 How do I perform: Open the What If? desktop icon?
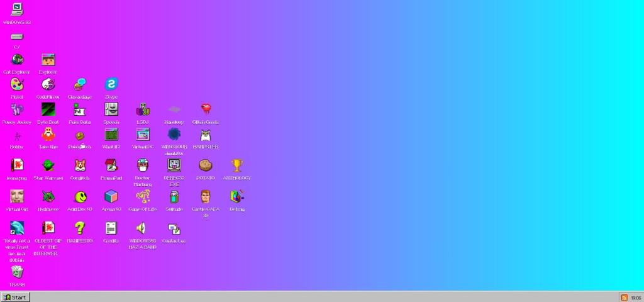(111, 135)
